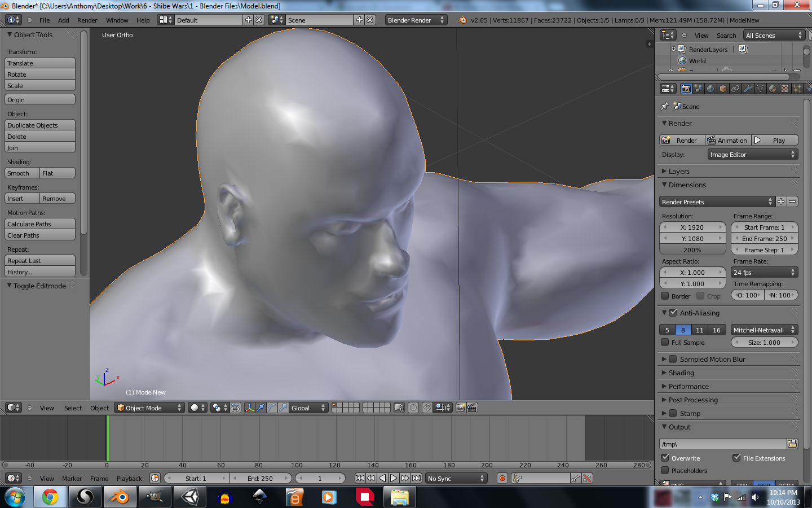
Task: Open the Blender Render engine dropdown
Action: [x=416, y=20]
